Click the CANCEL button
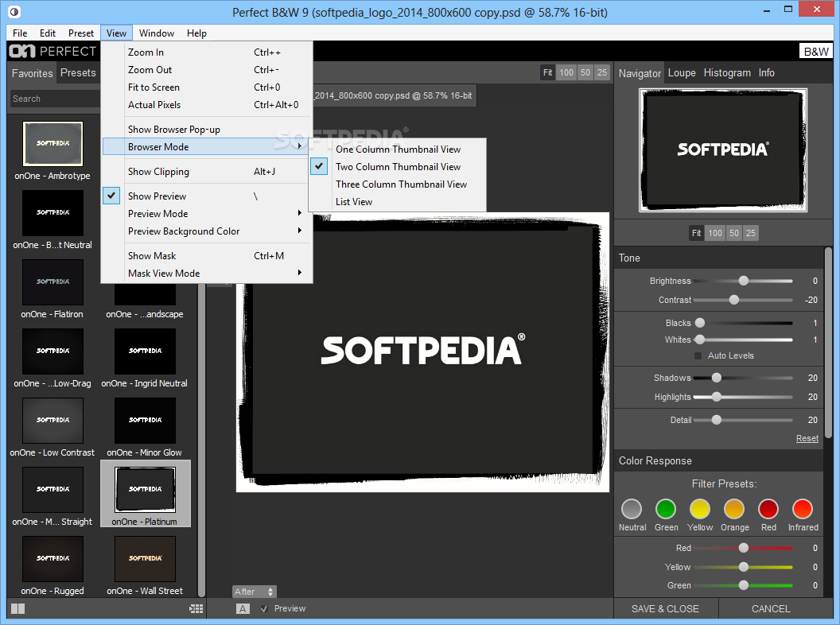840x625 pixels. click(770, 608)
